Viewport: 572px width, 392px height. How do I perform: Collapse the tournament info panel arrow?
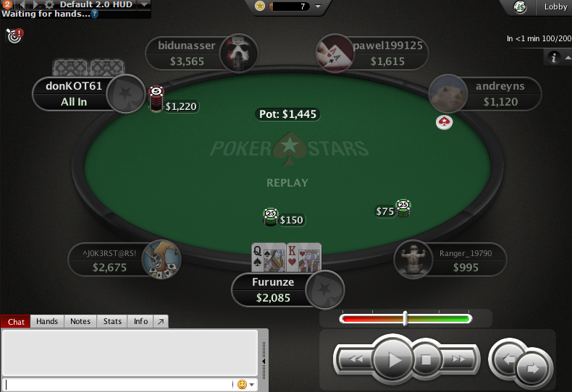click(568, 58)
